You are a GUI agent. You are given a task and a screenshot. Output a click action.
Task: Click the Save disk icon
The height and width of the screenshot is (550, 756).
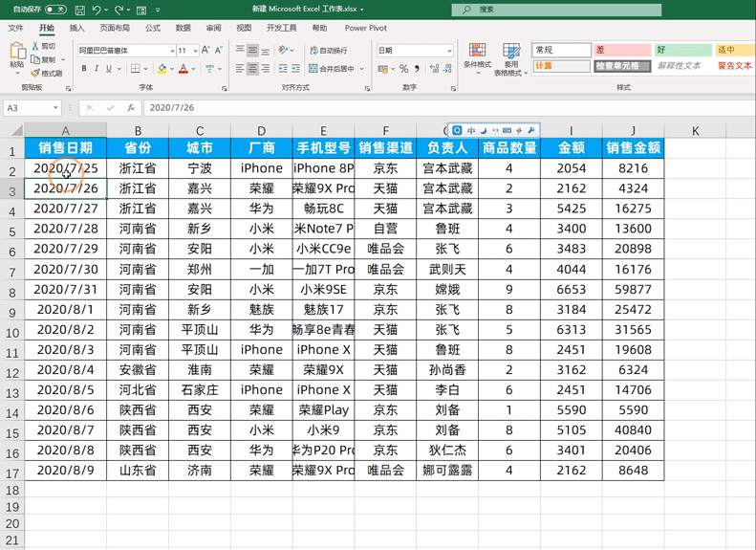(80, 10)
